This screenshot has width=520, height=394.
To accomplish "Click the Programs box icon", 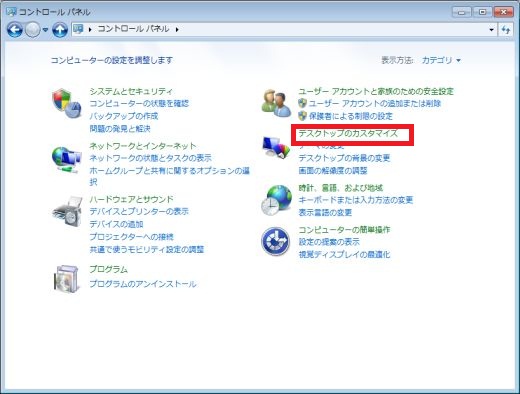I will click(67, 279).
